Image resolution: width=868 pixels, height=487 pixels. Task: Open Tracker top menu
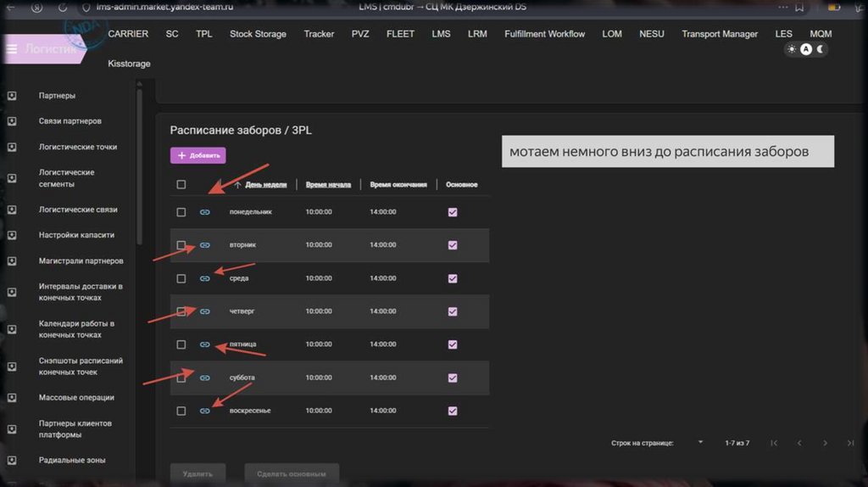pos(319,34)
